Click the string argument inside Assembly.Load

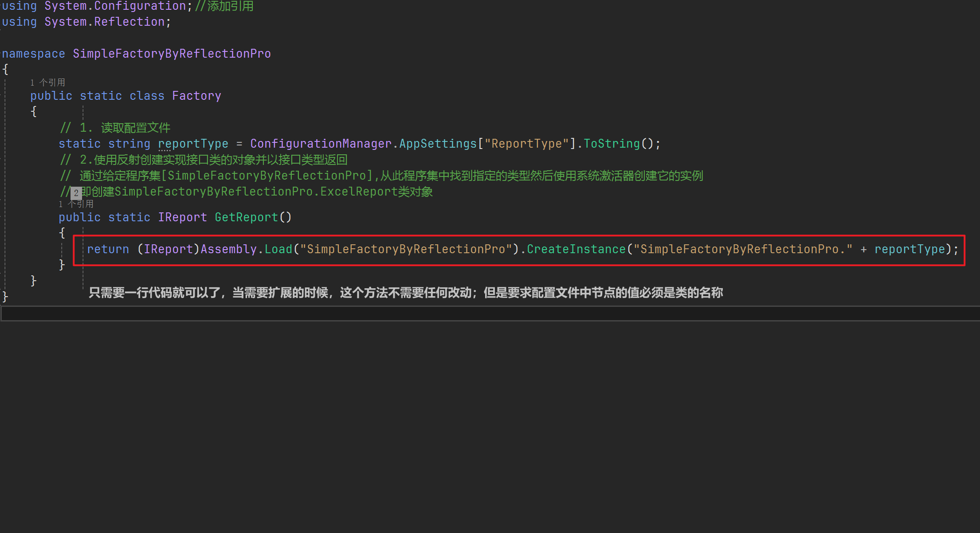(x=406, y=249)
